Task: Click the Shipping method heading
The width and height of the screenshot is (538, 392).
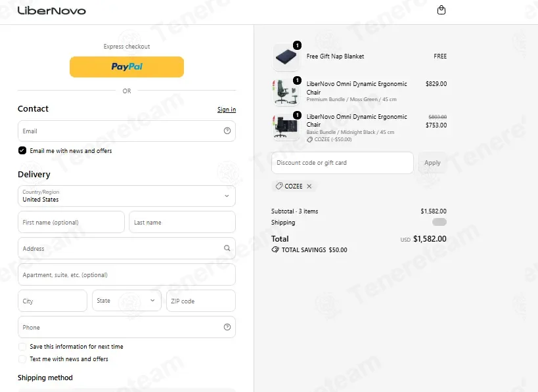Action: (45, 378)
